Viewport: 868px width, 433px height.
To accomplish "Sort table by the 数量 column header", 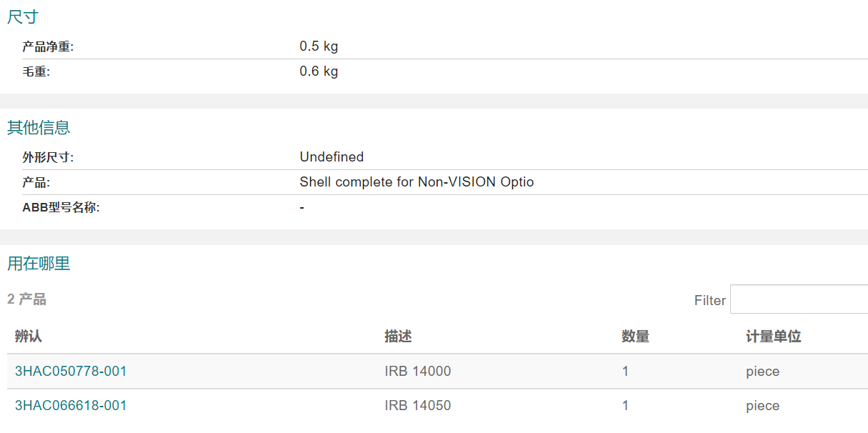I will 635,337.
